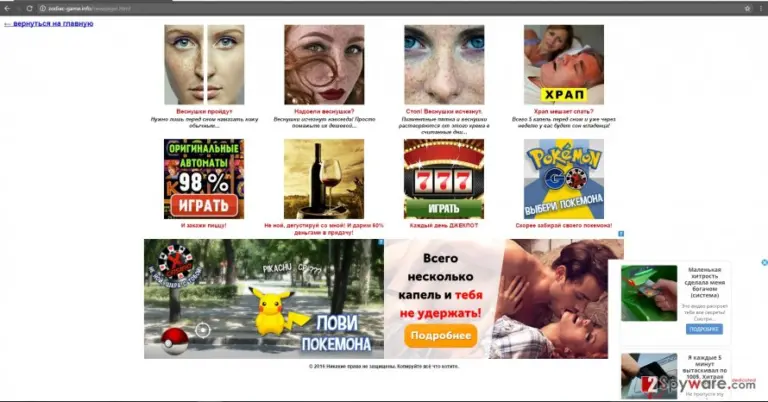The height and width of the screenshot is (402, 768).
Task: Click the browser back arrow
Action: tap(7, 8)
